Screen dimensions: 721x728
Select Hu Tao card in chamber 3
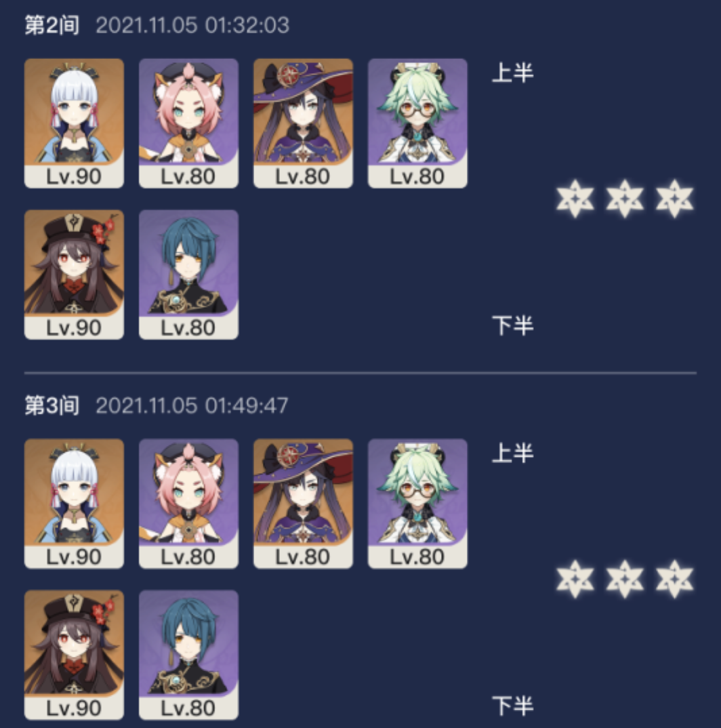74,655
